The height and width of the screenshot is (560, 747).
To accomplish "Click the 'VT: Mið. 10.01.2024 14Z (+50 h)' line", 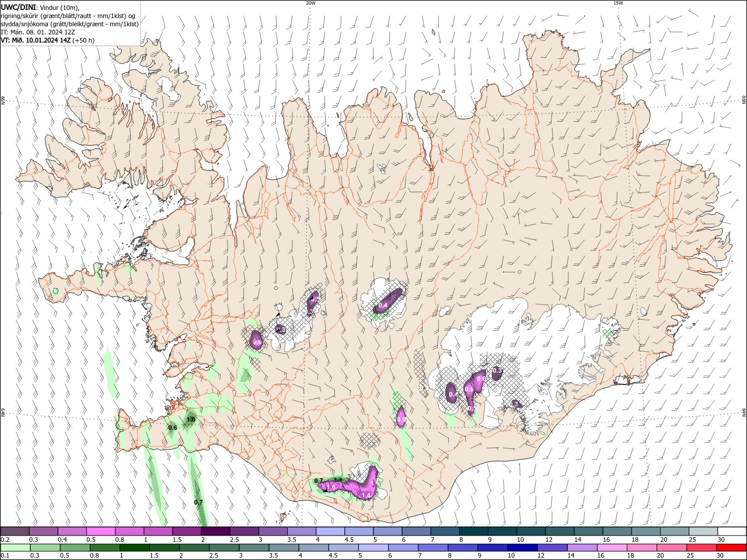I will coord(48,40).
